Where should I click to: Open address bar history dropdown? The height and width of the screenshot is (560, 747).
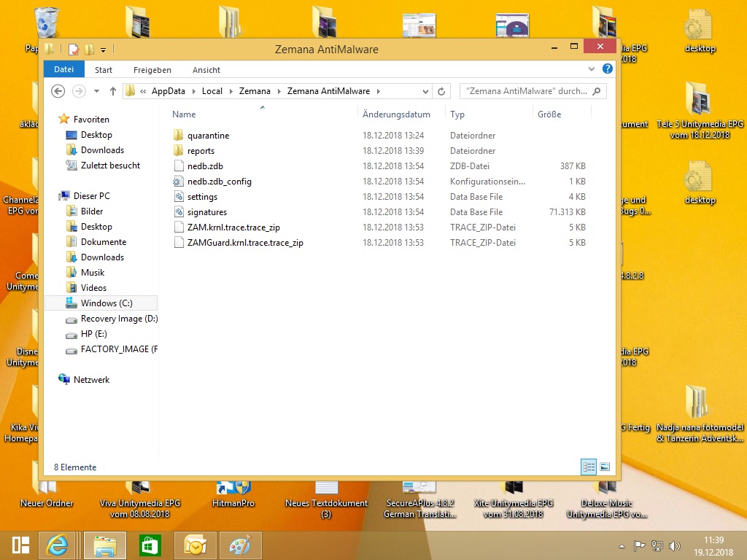pyautogui.click(x=425, y=91)
